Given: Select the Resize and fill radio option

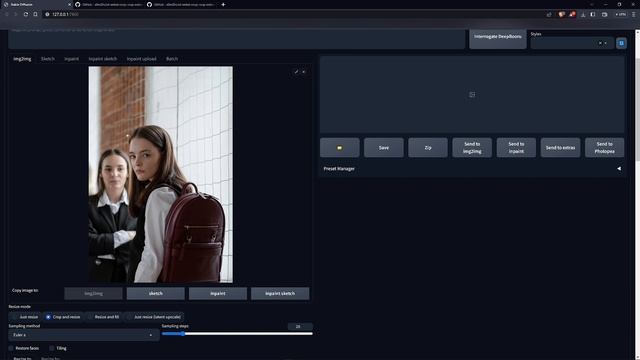Looking at the screenshot, I should pyautogui.click(x=103, y=317).
